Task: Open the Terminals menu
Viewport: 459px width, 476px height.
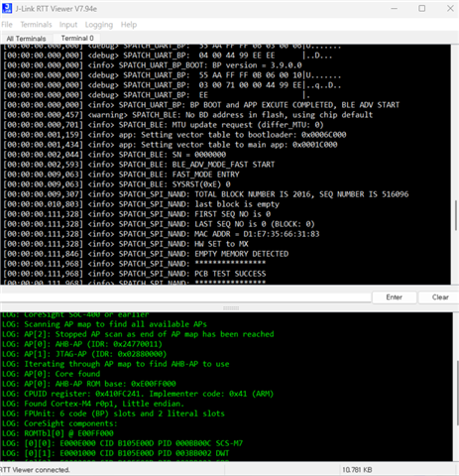Action: (x=36, y=25)
